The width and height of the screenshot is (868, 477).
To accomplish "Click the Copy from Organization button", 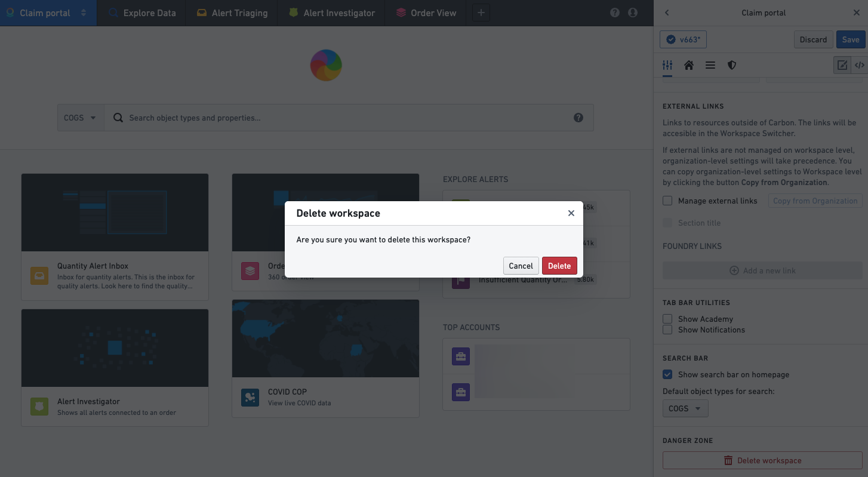I will click(815, 201).
